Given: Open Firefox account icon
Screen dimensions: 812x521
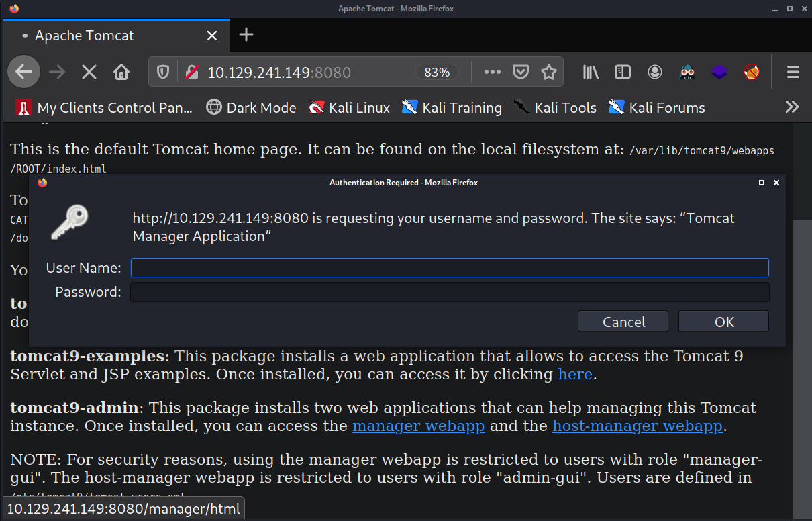Looking at the screenshot, I should tap(655, 72).
